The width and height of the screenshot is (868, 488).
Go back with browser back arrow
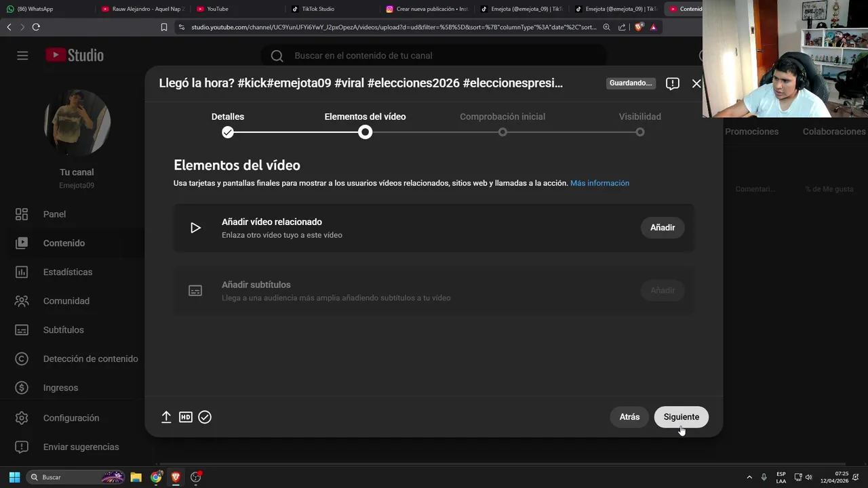point(9,27)
